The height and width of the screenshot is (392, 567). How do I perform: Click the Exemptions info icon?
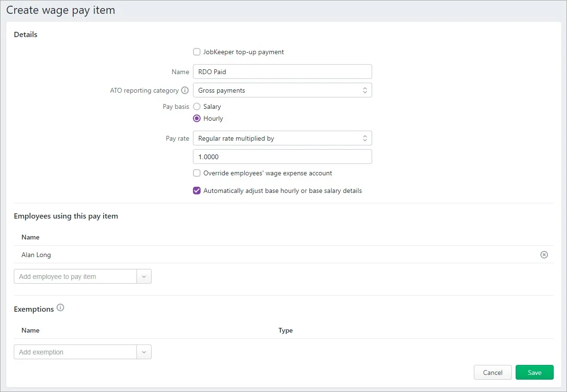coord(60,308)
